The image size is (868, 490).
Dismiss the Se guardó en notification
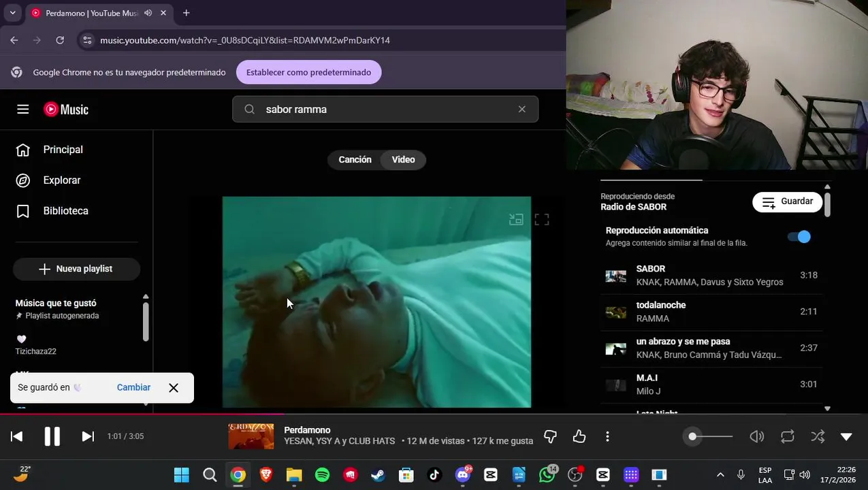(x=174, y=387)
